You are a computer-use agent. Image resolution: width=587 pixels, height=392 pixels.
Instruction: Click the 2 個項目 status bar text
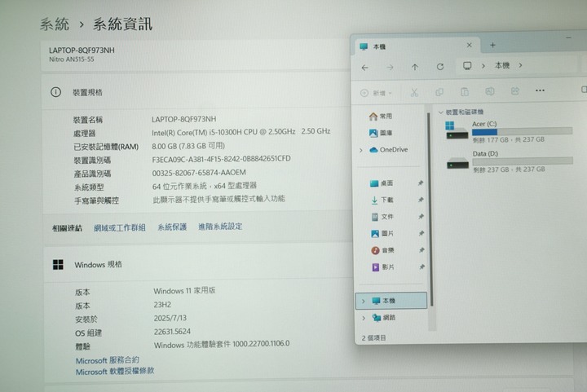pyautogui.click(x=373, y=338)
